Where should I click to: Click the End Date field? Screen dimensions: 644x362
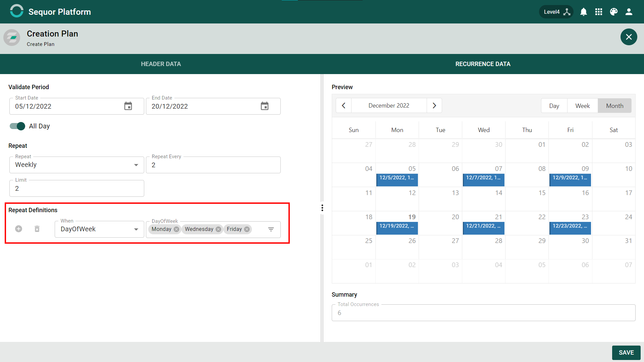(213, 106)
